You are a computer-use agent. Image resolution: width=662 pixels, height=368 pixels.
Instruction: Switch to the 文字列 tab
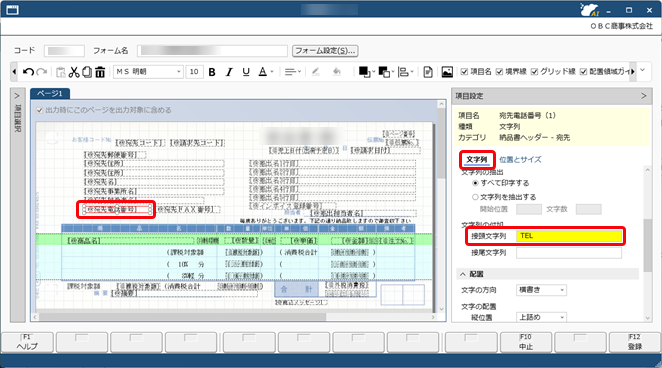pos(477,160)
